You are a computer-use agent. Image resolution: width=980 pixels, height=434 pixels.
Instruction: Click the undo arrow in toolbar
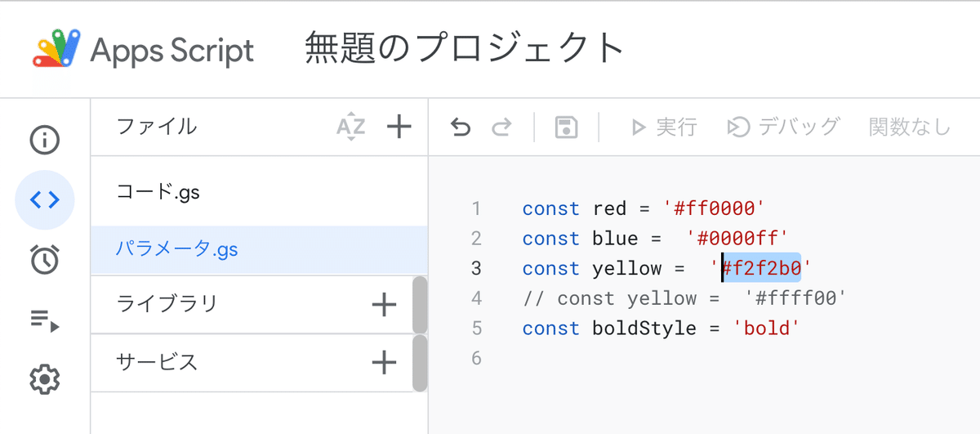coord(461,128)
